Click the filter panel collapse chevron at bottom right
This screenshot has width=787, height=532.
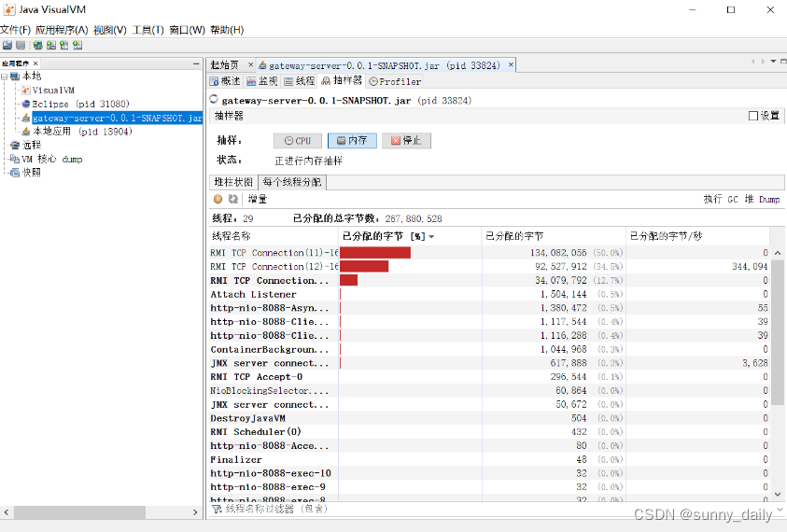tap(780, 509)
